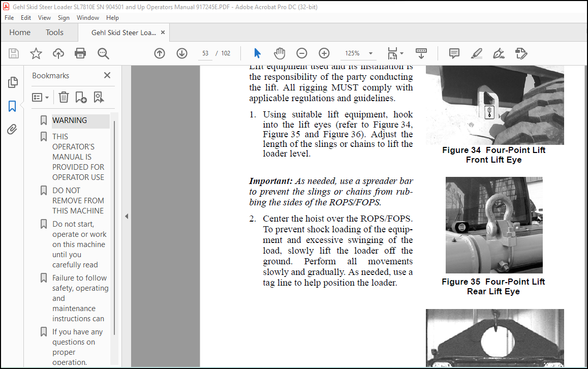588x369 pixels.
Task: Activate the Hand pan tool
Action: coord(280,53)
